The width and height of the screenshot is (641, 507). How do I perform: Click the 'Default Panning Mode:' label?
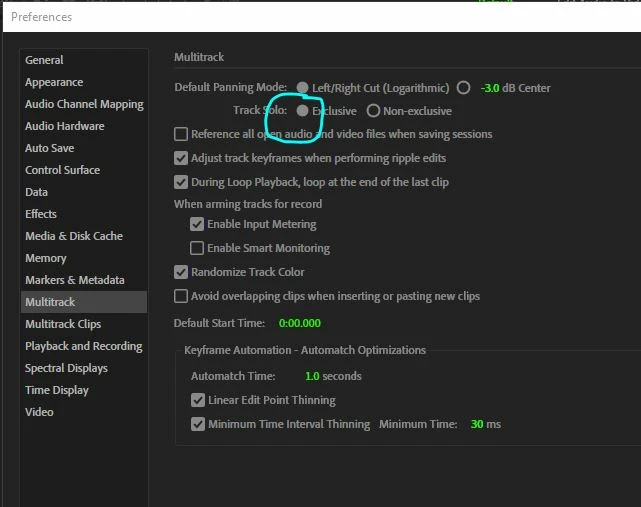tap(231, 87)
